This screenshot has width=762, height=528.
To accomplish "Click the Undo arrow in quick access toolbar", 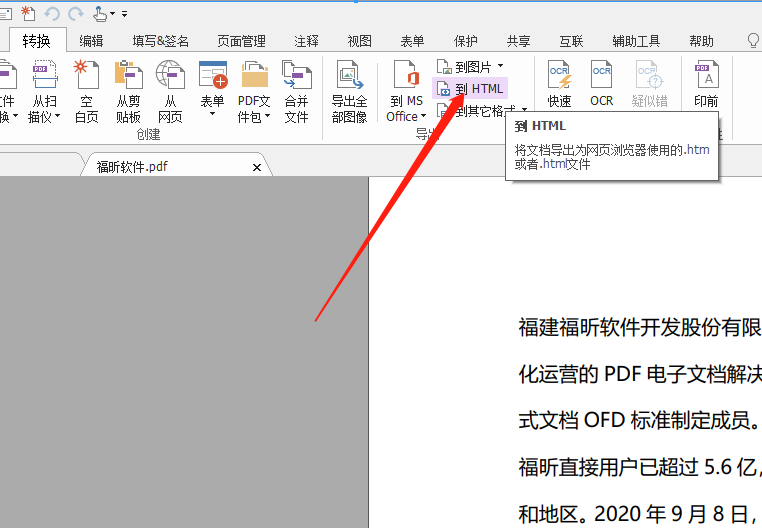I will (x=52, y=14).
